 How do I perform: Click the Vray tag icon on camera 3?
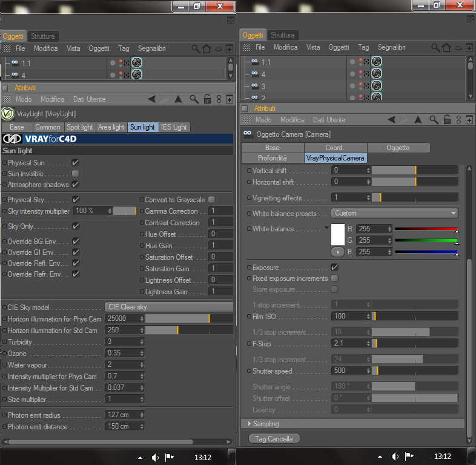(x=377, y=86)
